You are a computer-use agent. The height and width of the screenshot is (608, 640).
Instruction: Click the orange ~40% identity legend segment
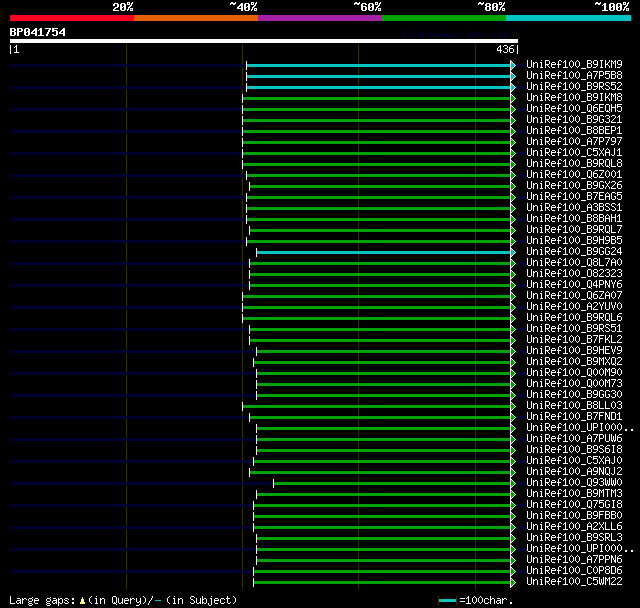click(x=196, y=18)
